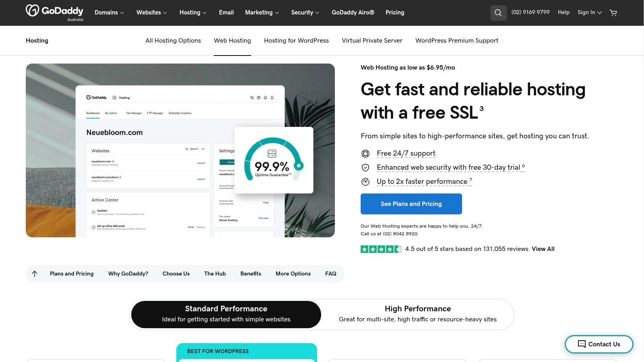Open the Pricing menu item

click(x=395, y=12)
